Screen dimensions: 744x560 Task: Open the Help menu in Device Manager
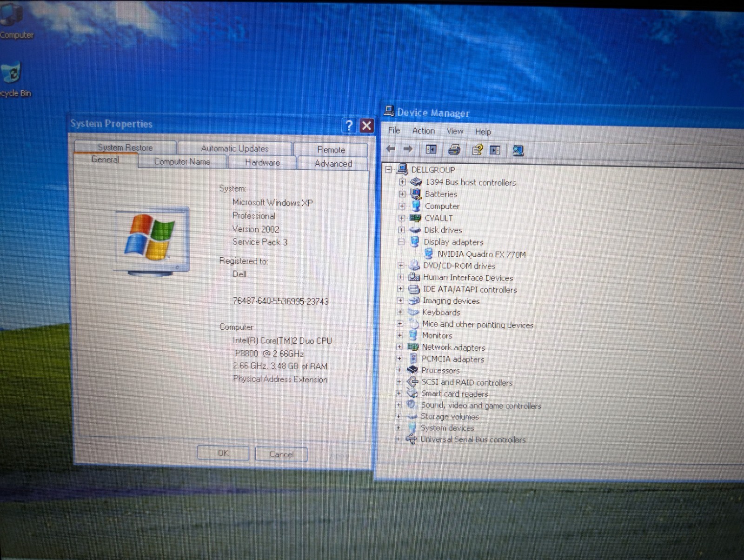click(483, 132)
